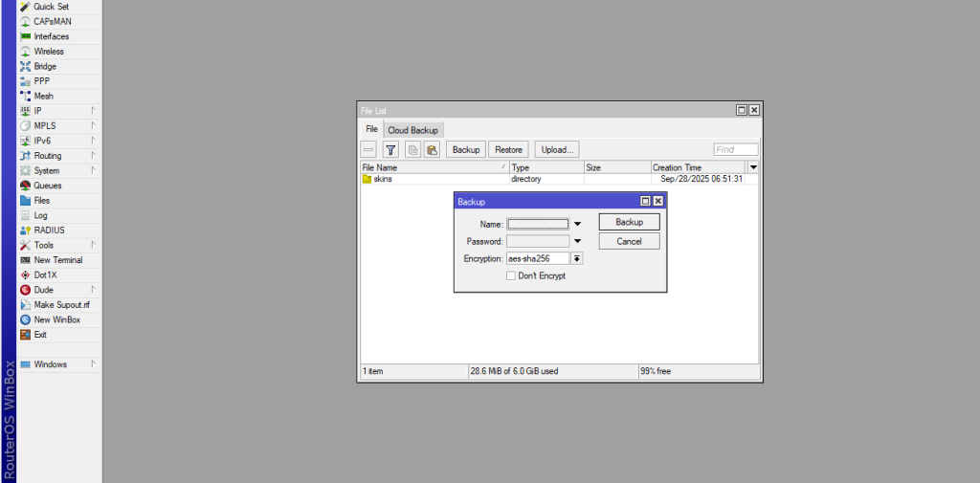Open the Encryption dropdown list
The image size is (980, 483).
point(577,258)
